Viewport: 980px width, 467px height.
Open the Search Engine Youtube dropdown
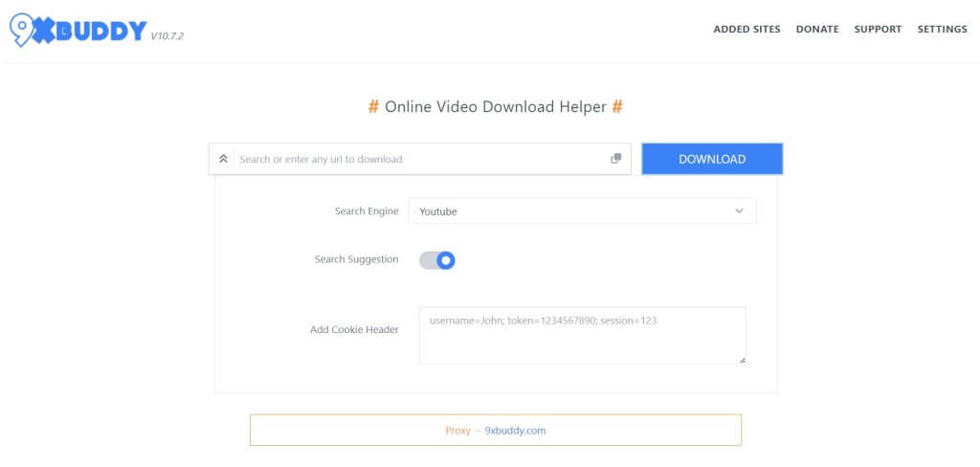click(582, 211)
